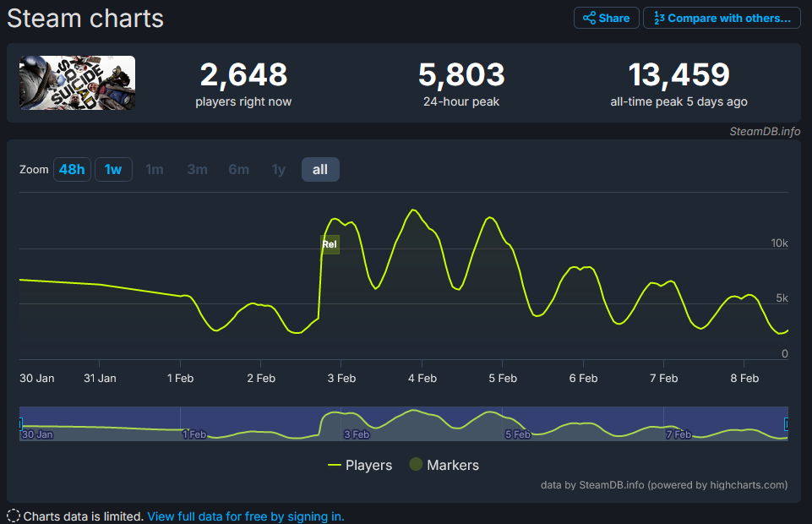812x524 pixels.
Task: Select the 1w zoom range
Action: (113, 169)
